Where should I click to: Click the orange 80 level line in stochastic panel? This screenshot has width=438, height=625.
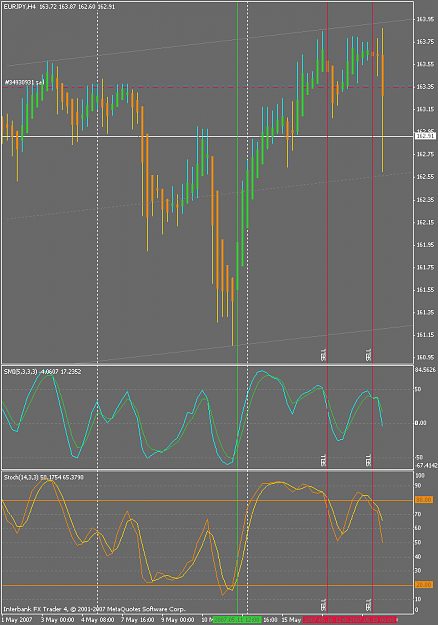[207, 500]
